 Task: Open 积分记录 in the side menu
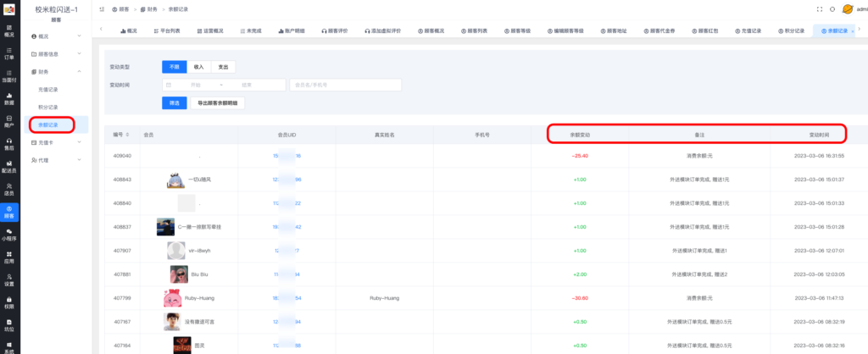(48, 107)
